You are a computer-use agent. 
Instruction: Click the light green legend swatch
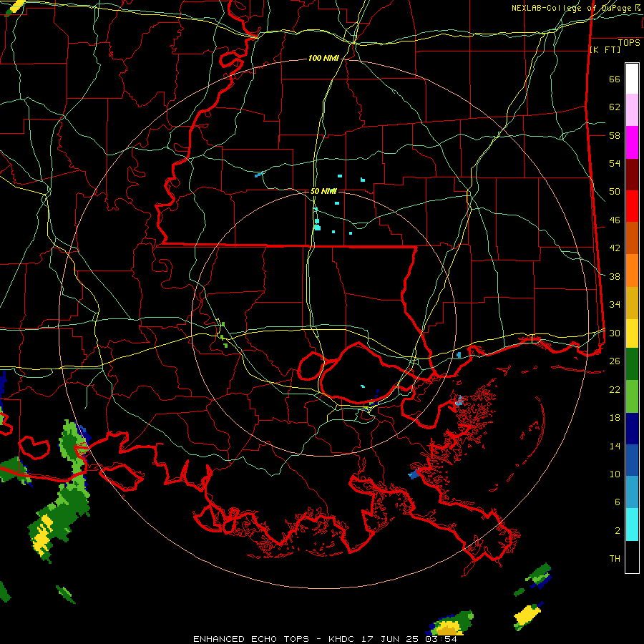pos(632,396)
